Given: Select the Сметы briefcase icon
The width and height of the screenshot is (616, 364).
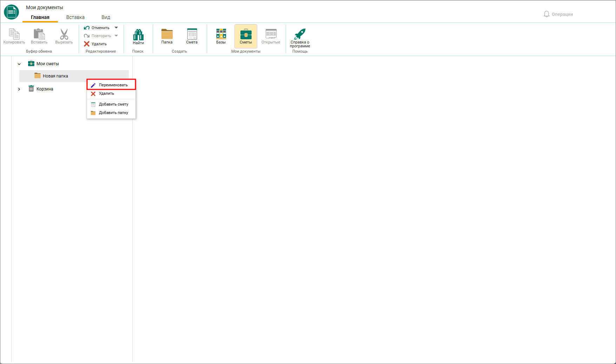Looking at the screenshot, I should 246,34.
